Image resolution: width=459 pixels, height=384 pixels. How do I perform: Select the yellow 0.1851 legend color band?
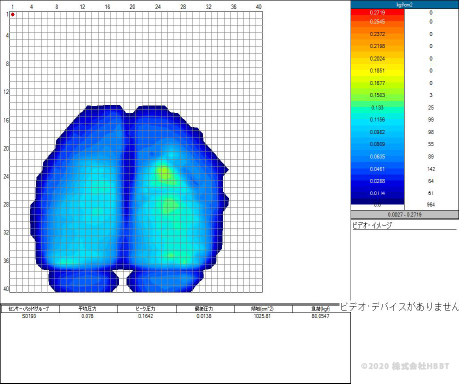tap(377, 71)
